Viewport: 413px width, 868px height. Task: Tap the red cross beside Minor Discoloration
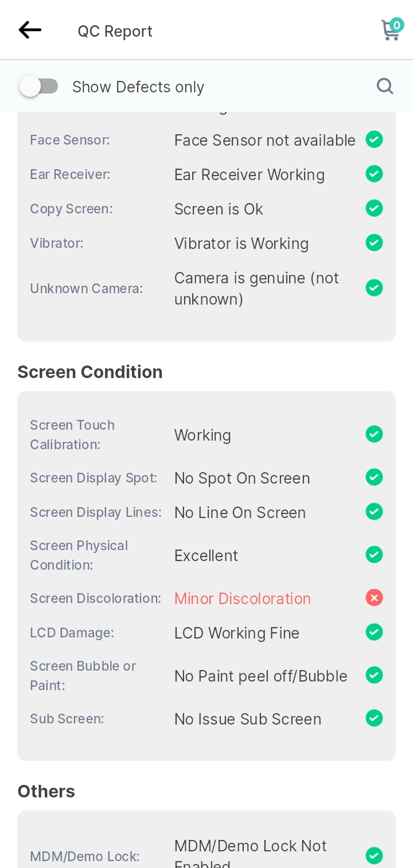click(x=374, y=598)
